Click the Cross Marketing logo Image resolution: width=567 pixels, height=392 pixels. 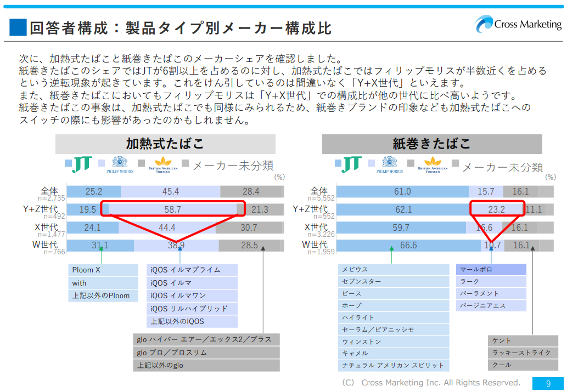coord(518,25)
